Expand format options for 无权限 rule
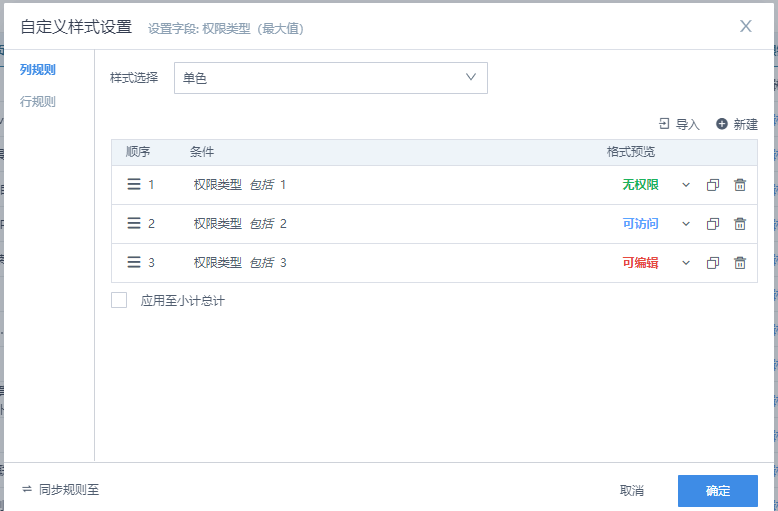 [686, 185]
